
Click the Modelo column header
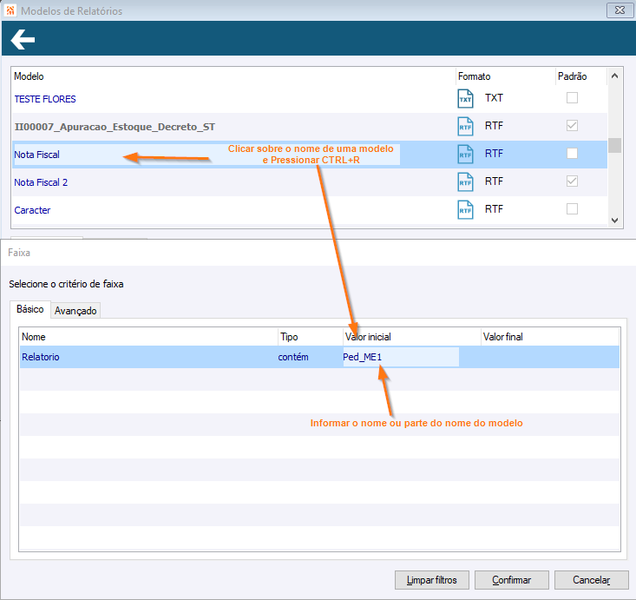coord(29,76)
